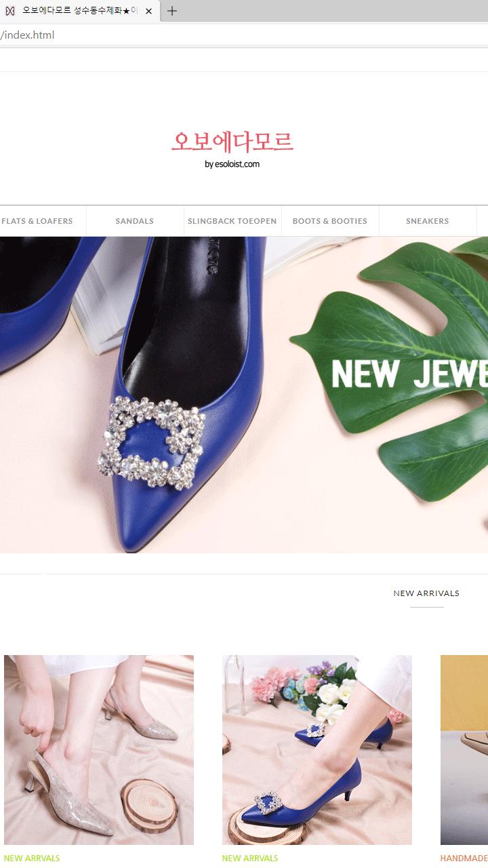488x868 pixels.
Task: Open the HANDMADE product label
Action: [x=464, y=858]
